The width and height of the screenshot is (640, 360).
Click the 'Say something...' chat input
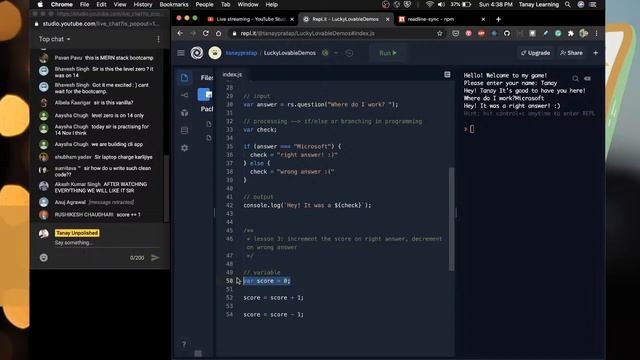[106, 243]
